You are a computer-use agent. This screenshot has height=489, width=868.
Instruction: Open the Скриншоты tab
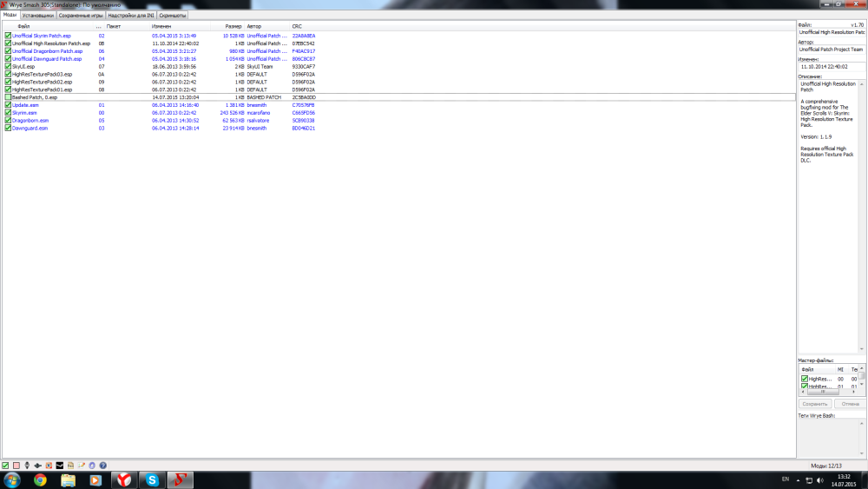172,16
